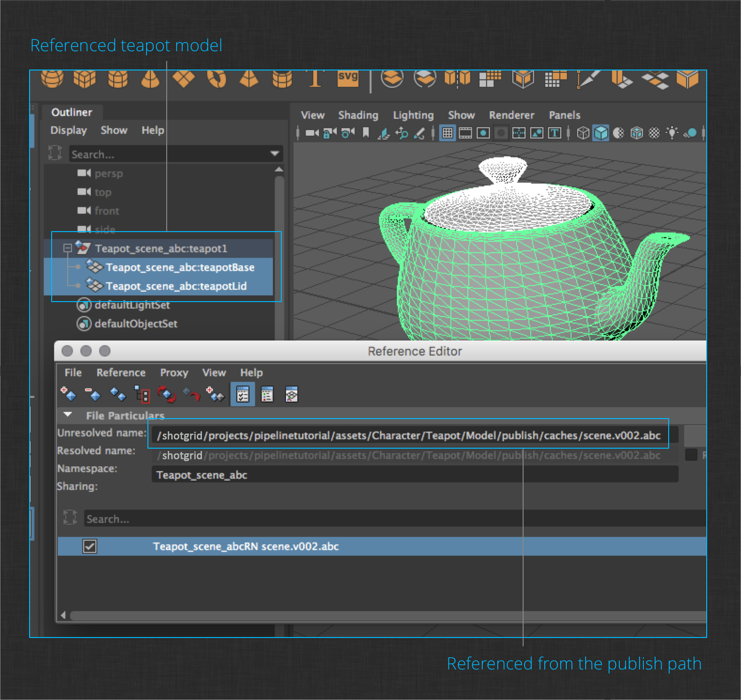
Task: Collapse the File Particulars section
Action: [x=68, y=415]
